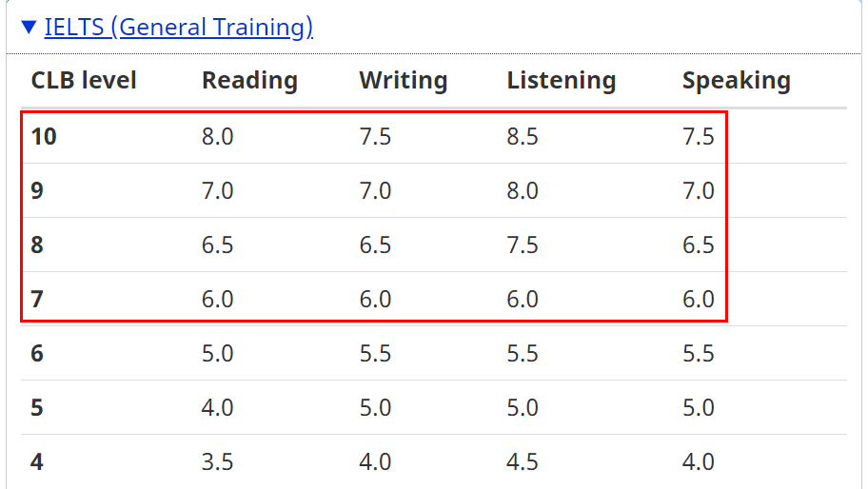
Task: Click the Reading score 3.5 for CLB 4
Action: [x=217, y=462]
